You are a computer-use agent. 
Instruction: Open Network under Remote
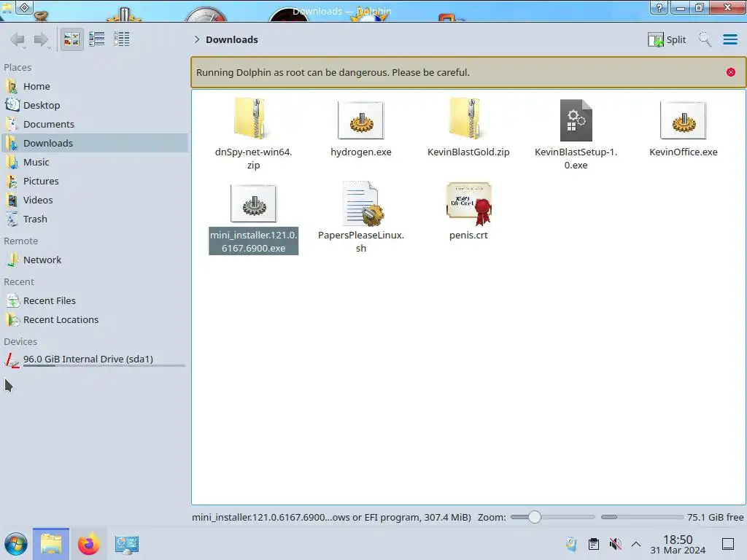click(x=96, y=260)
